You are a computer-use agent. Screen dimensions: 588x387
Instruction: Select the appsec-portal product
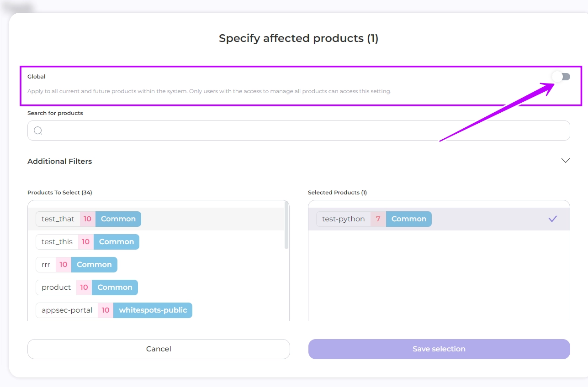[x=67, y=310]
